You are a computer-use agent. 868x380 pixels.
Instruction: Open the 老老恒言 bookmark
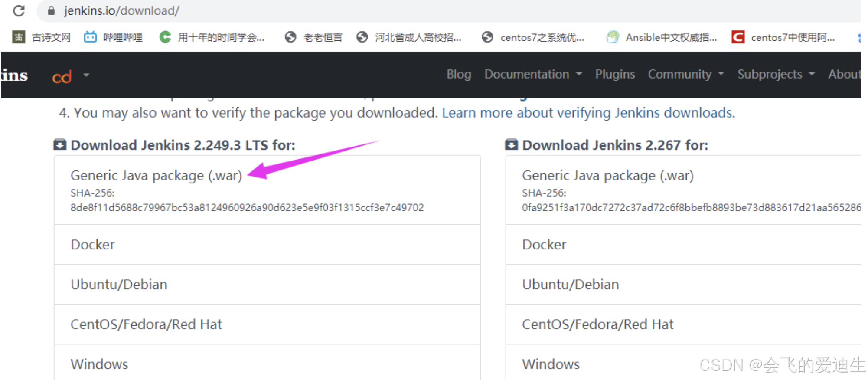point(313,37)
